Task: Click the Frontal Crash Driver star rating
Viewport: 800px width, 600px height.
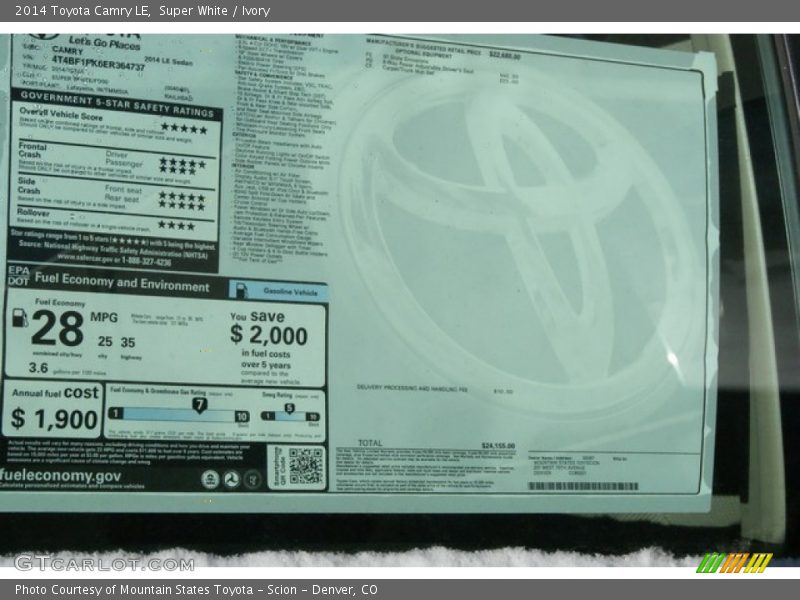Action: tap(182, 163)
